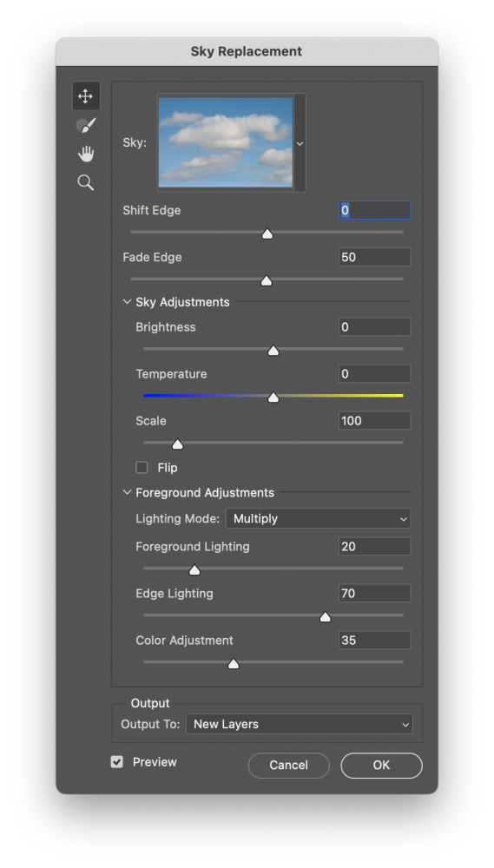Click the Fade Edge value field

pyautogui.click(x=374, y=257)
